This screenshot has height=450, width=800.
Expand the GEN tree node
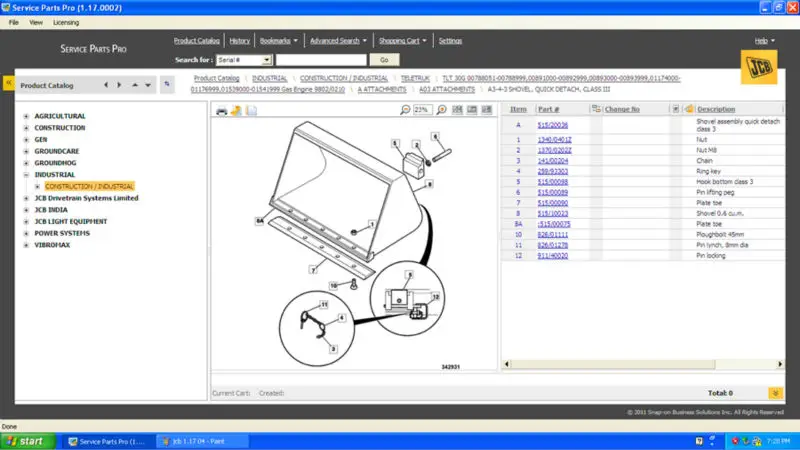27,140
